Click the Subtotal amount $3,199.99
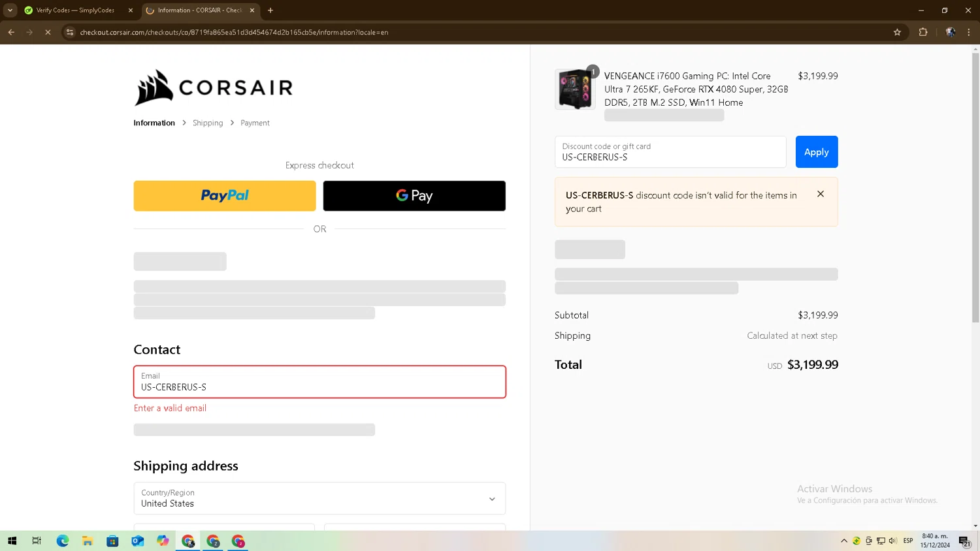 point(818,315)
